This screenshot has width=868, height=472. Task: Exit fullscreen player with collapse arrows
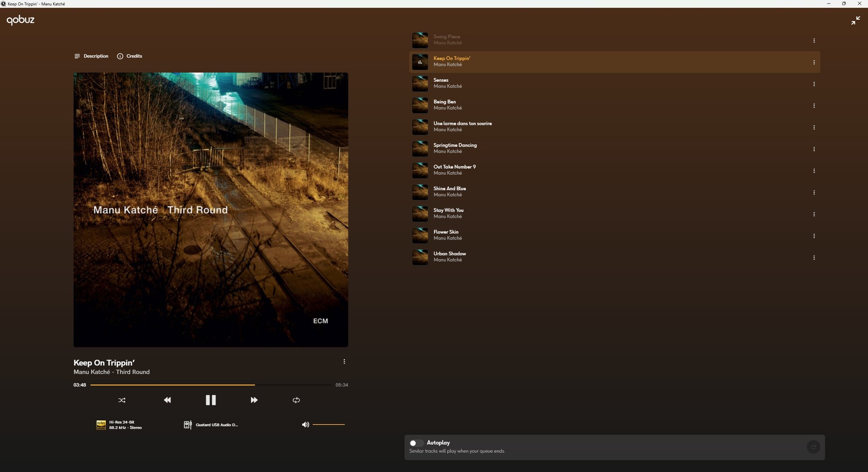855,21
